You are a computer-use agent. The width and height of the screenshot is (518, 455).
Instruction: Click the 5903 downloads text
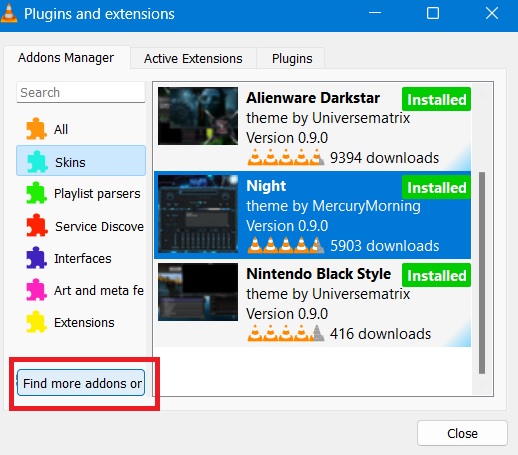385,246
